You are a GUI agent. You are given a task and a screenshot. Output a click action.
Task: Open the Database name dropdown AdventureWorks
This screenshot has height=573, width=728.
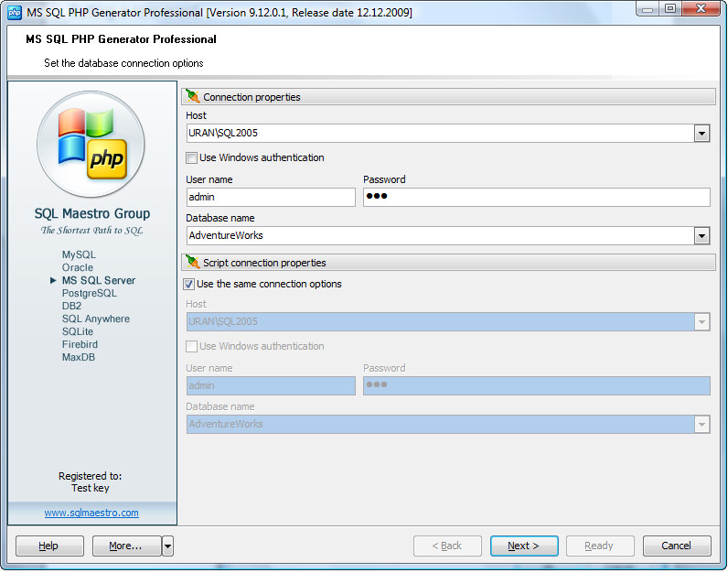(x=701, y=236)
